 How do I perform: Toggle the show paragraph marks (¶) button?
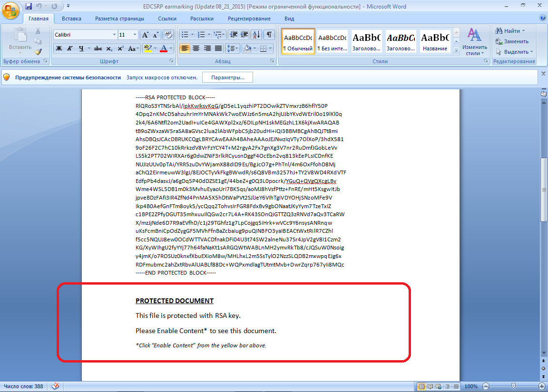[269, 35]
